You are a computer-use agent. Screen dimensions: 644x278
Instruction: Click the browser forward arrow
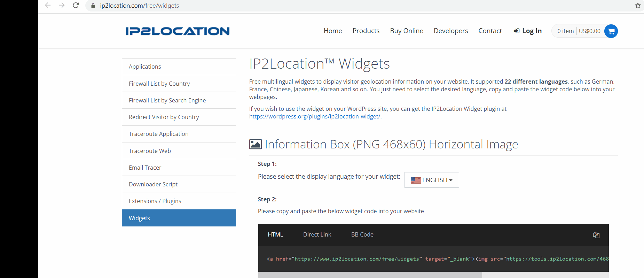(x=62, y=5)
